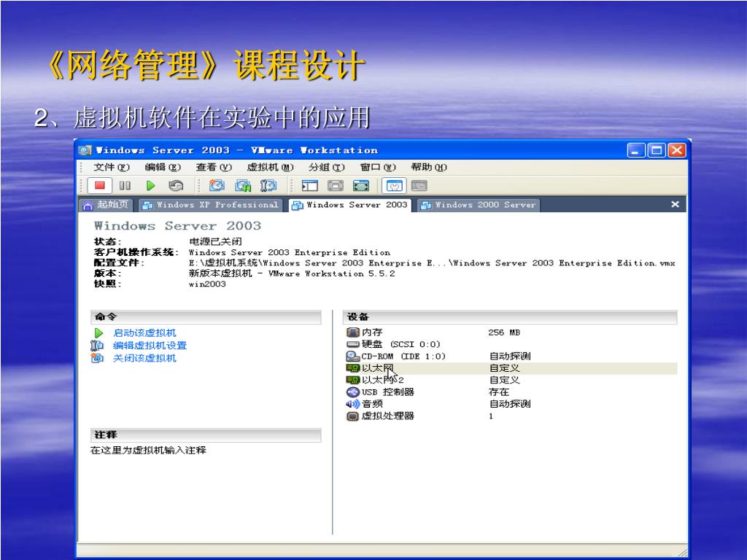Switch to the Windows XP Professional tab

click(211, 205)
